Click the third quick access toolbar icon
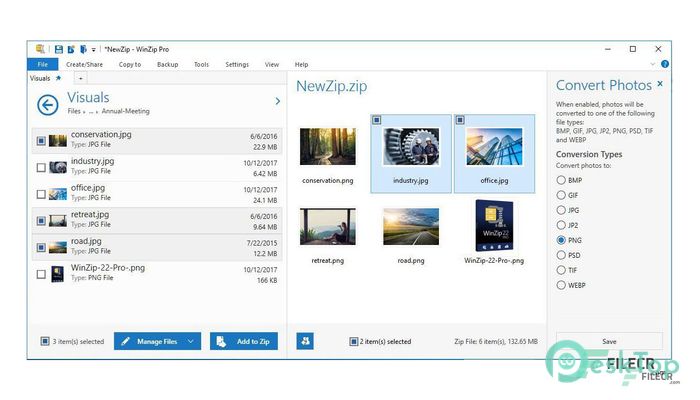 point(83,49)
